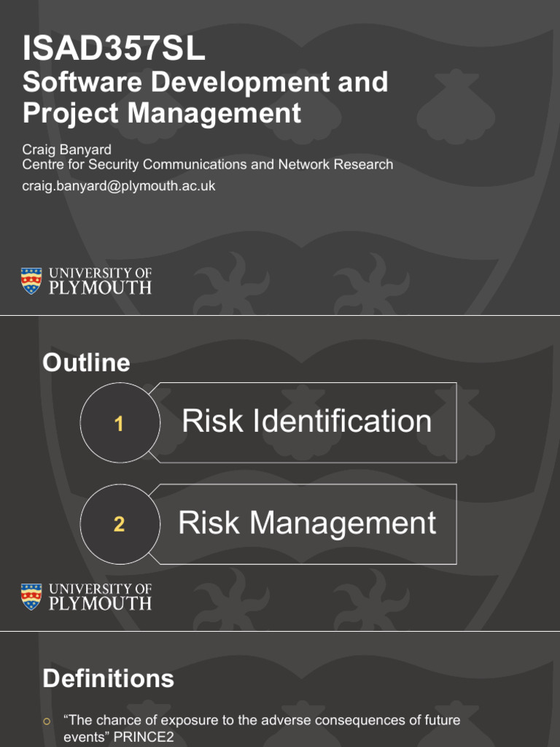
Task: Click the words "Project Management" in the subtitle
Action: click(x=162, y=113)
